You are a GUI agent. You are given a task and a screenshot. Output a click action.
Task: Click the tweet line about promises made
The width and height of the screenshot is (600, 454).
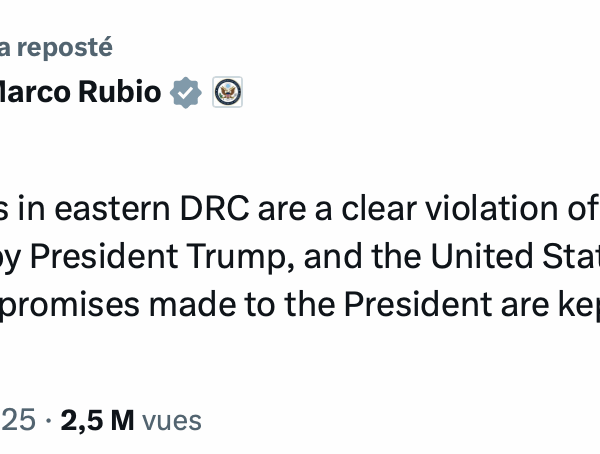[300, 303]
